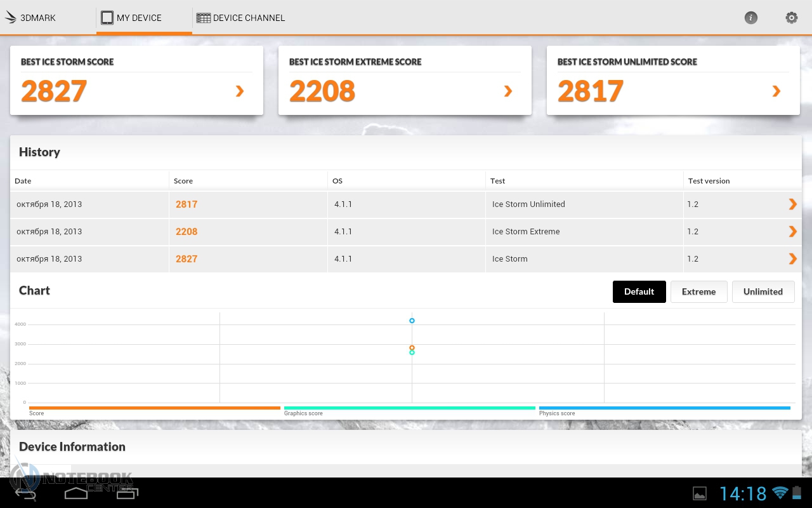
Task: Click the orange Score legend bar
Action: pos(154,408)
